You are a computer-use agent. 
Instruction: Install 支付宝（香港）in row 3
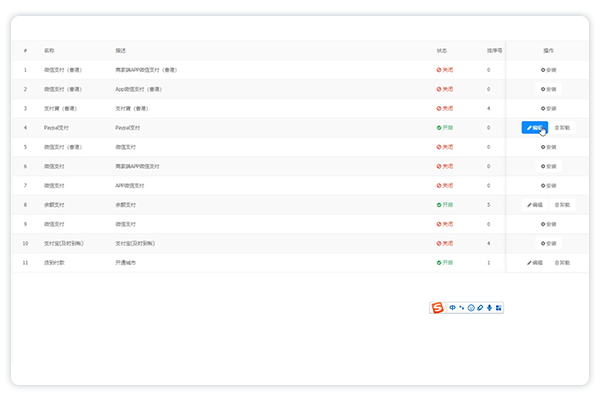[549, 108]
